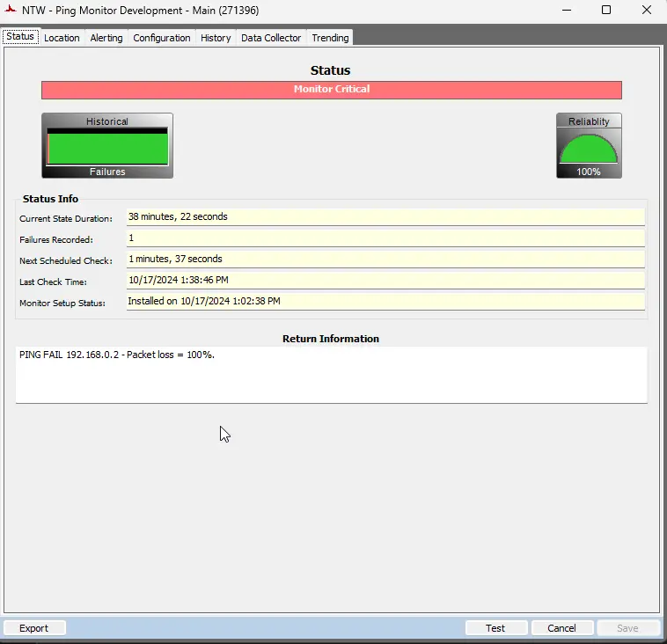This screenshot has height=644, width=667.
Task: View the History tab
Action: [x=216, y=38]
